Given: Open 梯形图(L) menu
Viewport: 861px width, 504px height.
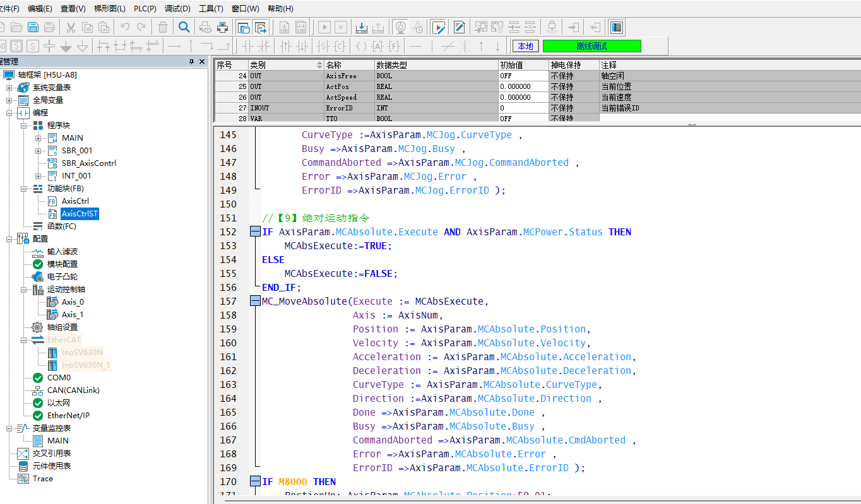Looking at the screenshot, I should pos(110,9).
